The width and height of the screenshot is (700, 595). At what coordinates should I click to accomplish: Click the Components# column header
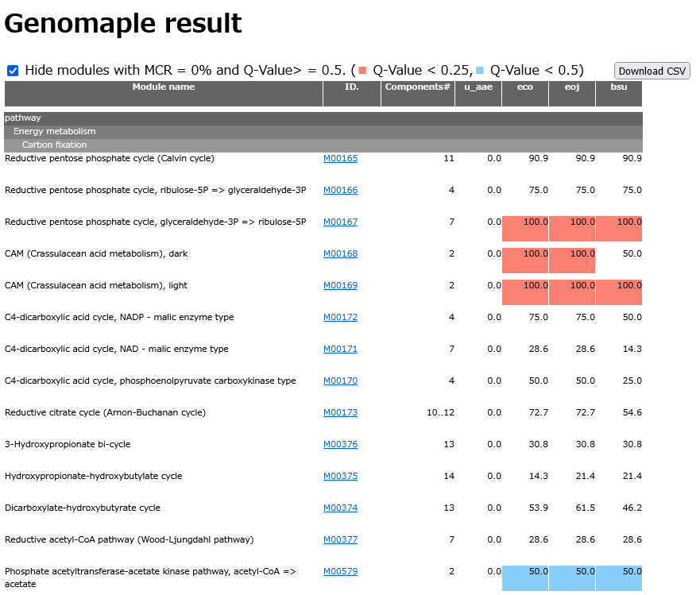[x=417, y=87]
